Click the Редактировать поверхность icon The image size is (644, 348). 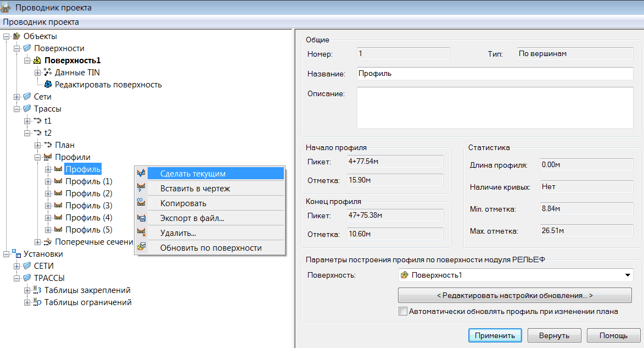(x=48, y=85)
